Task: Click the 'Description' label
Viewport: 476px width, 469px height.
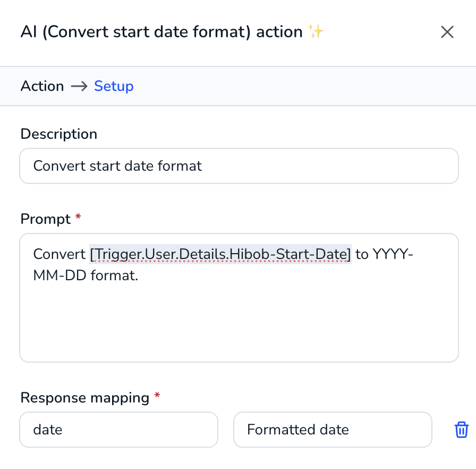Action: (x=59, y=134)
